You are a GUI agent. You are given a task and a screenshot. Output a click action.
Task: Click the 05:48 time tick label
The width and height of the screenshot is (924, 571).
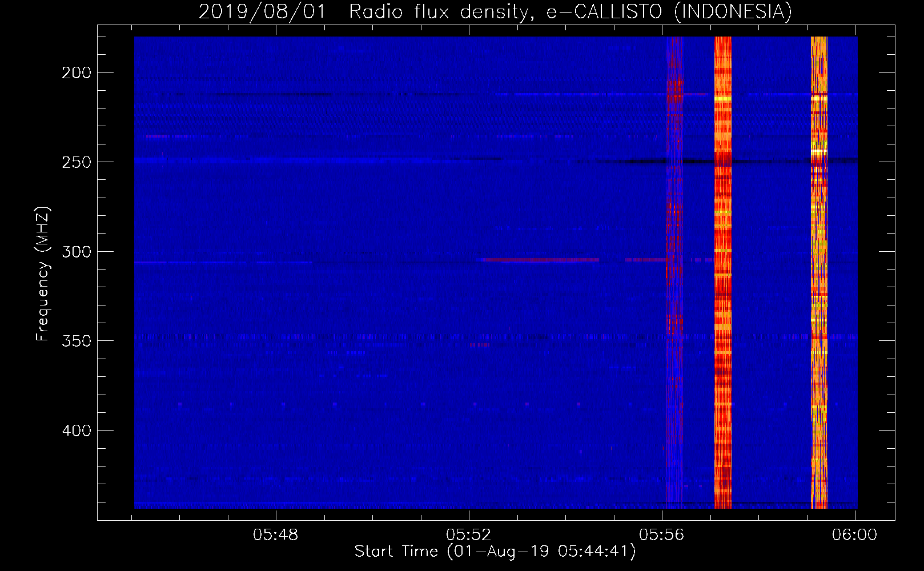tap(276, 535)
